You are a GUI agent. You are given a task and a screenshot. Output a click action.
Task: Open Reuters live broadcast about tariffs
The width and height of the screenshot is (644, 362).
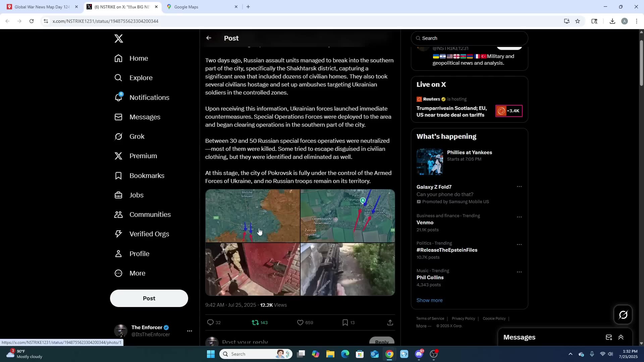[451, 112]
